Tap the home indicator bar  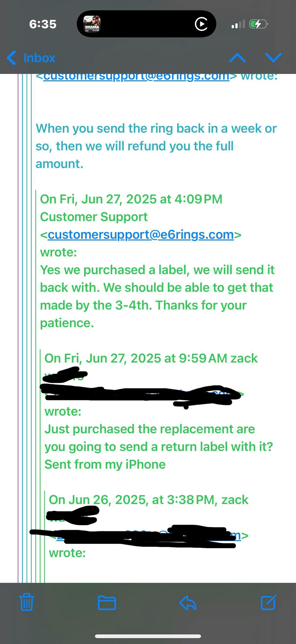point(148,636)
